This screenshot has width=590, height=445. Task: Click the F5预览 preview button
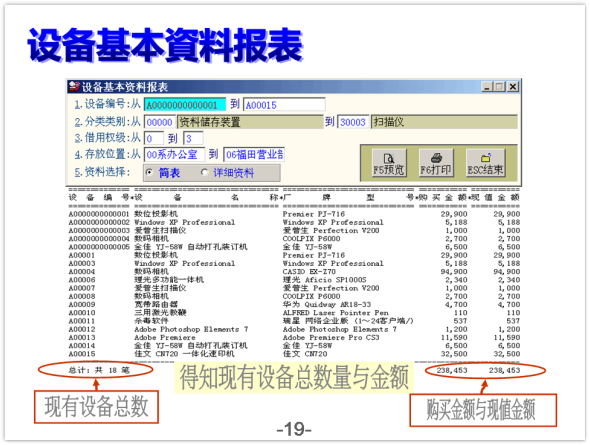(389, 163)
